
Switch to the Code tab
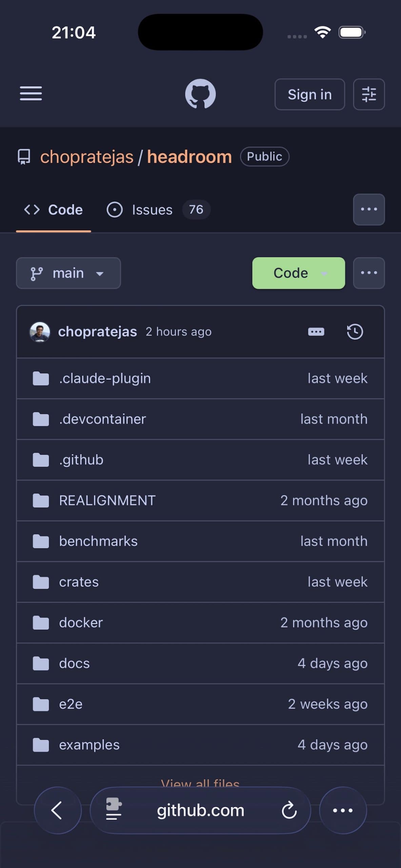pos(54,210)
